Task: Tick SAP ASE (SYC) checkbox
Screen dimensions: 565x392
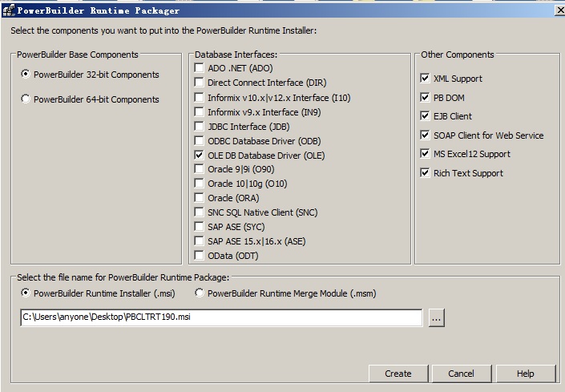Action: (x=199, y=226)
